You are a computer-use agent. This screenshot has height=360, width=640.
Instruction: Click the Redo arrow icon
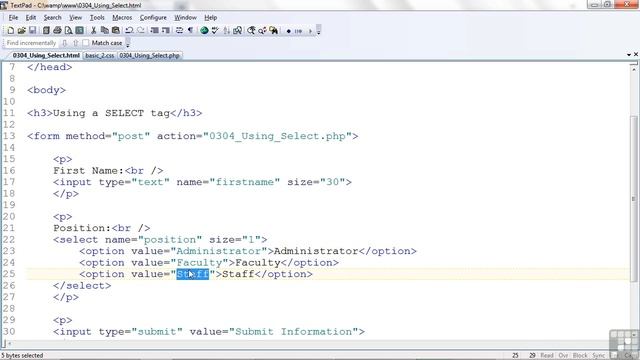pyautogui.click(x=141, y=31)
